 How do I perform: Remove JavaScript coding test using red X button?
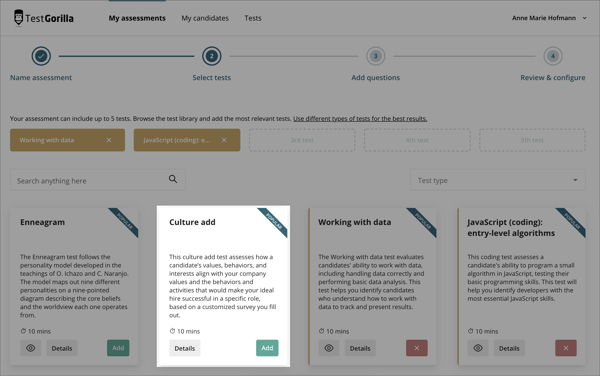tap(566, 348)
